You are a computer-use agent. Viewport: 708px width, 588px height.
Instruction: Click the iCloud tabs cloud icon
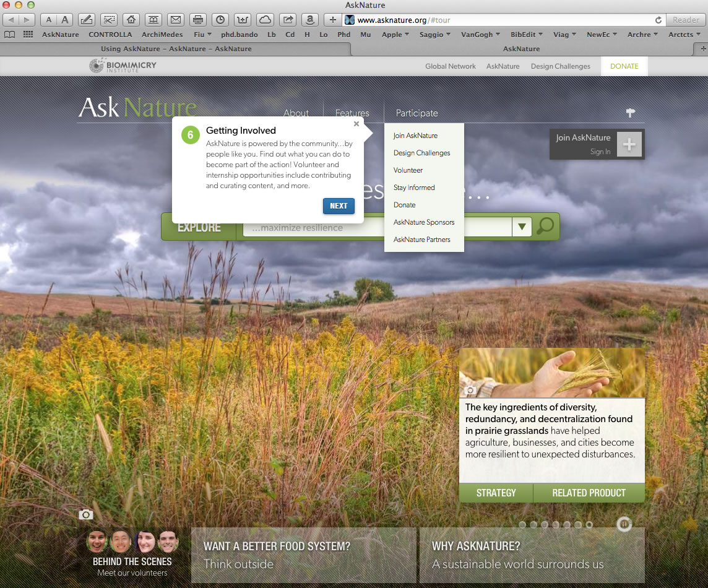[265, 20]
